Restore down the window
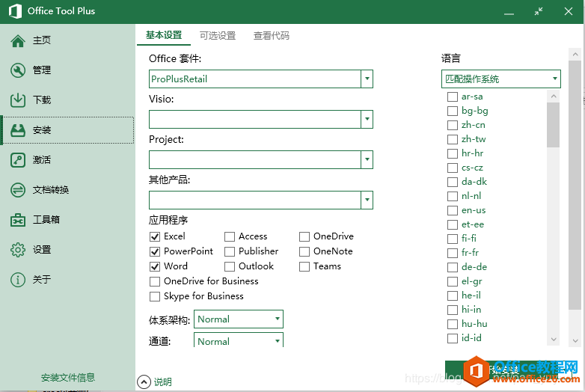The image size is (585, 392). 539,11
